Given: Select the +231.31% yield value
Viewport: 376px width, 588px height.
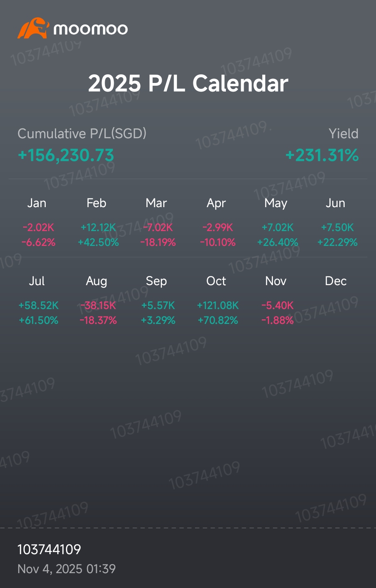Looking at the screenshot, I should [x=322, y=156].
